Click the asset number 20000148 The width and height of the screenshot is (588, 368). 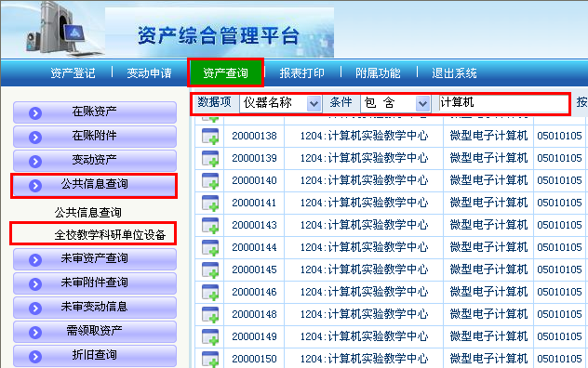254,314
